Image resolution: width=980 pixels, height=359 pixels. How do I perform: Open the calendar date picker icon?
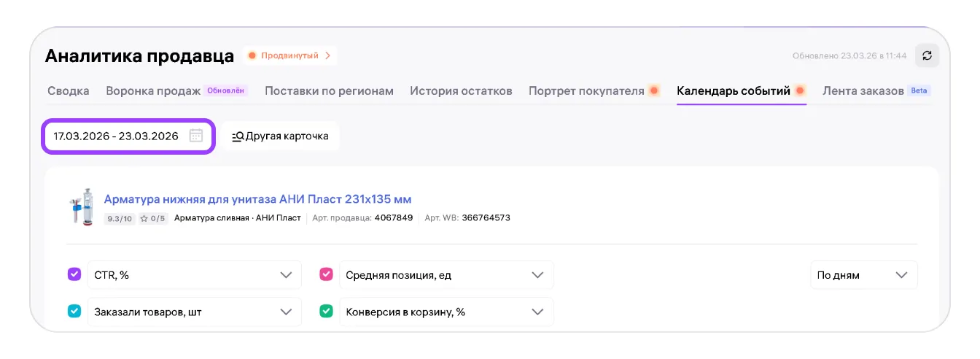point(196,136)
